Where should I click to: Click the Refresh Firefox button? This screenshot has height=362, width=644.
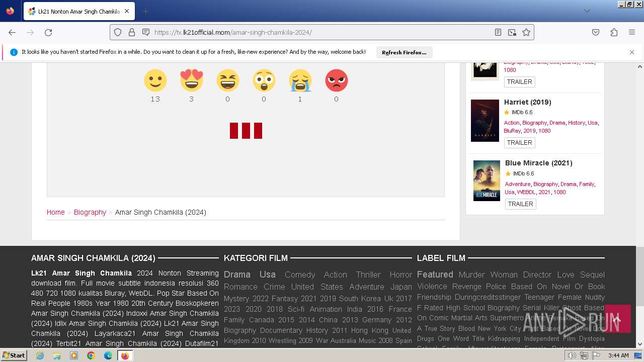pyautogui.click(x=404, y=52)
